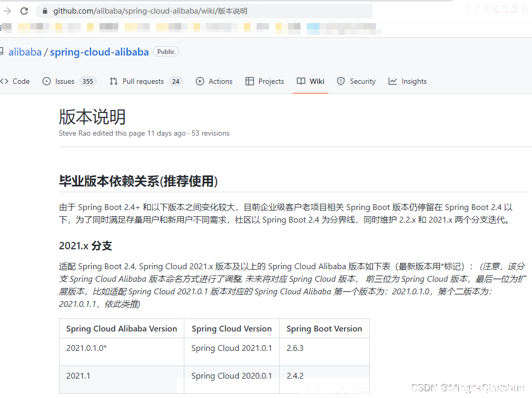Click the Security shield icon

coord(341,81)
